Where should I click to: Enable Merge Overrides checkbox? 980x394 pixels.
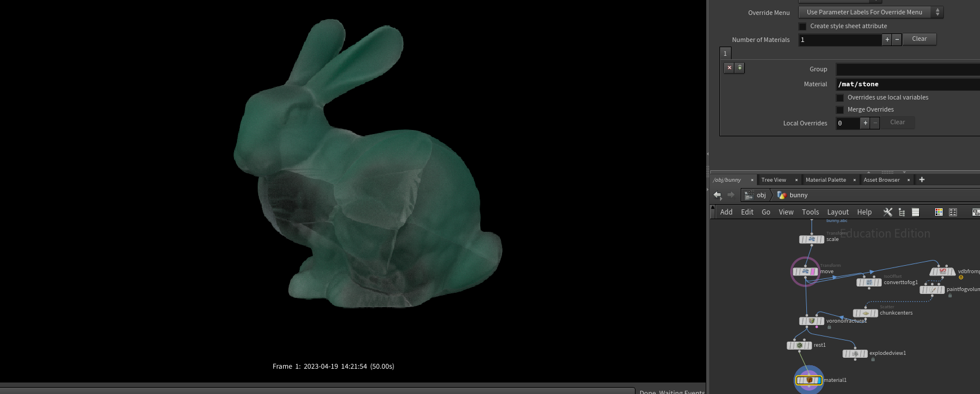[x=840, y=110]
